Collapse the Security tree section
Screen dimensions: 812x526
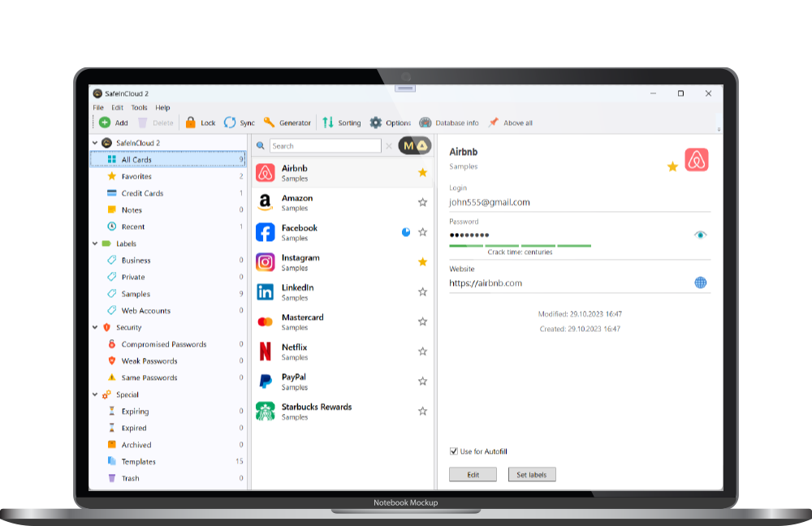pyautogui.click(x=95, y=327)
